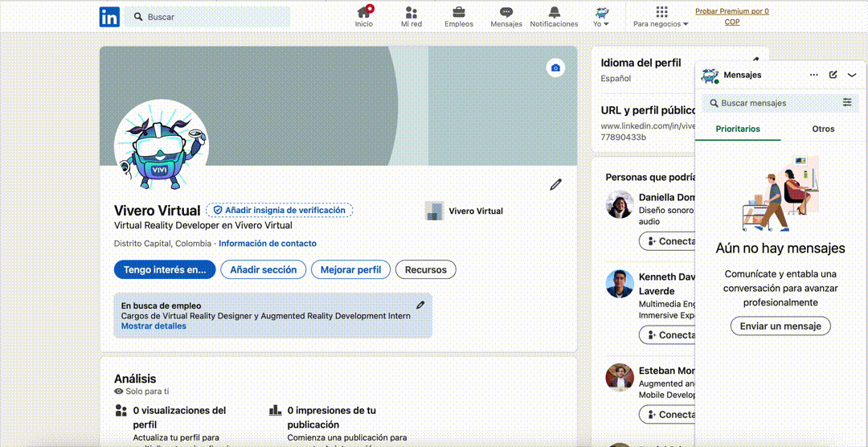Click the Probar Premium por 0 COP link

[732, 17]
